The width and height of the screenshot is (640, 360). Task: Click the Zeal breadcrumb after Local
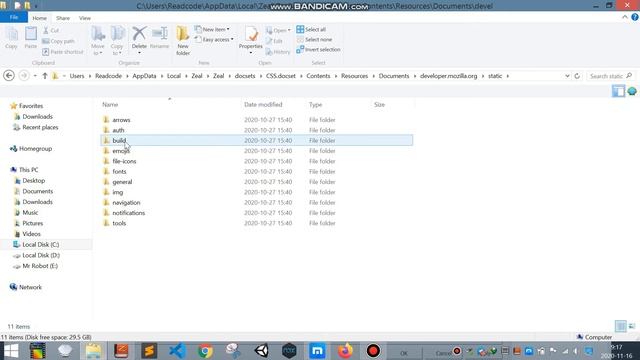pyautogui.click(x=197, y=76)
